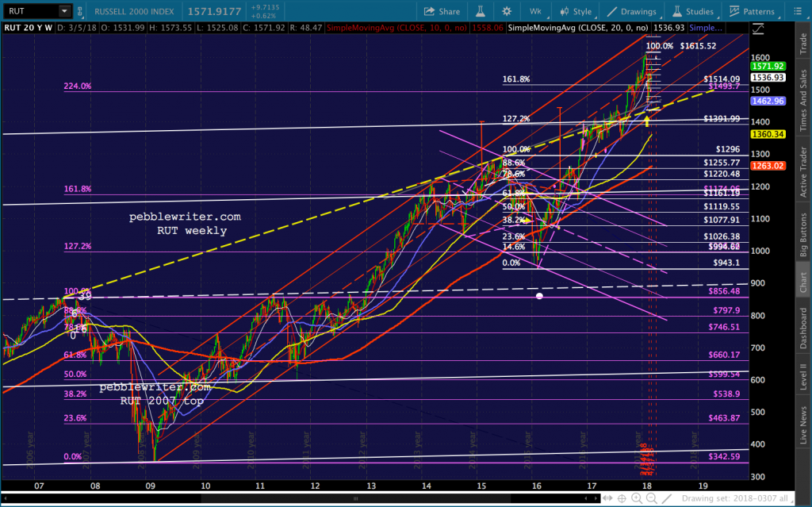The height and width of the screenshot is (507, 812).
Task: Open the Live News sidebar tab
Action: tap(803, 425)
